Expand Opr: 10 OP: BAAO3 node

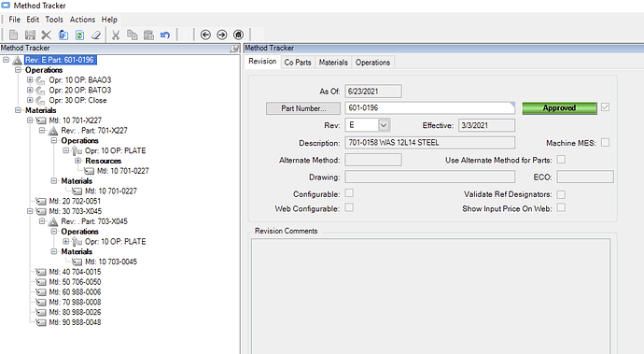[x=30, y=79]
